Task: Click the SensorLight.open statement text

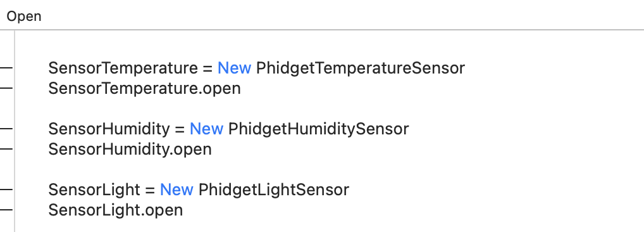Action: coord(115,210)
